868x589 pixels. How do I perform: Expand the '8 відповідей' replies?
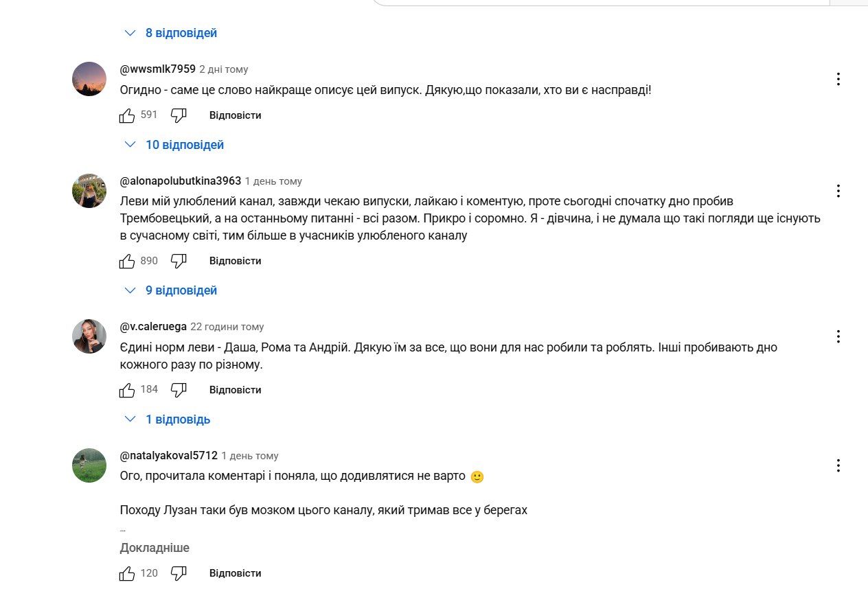tap(172, 33)
